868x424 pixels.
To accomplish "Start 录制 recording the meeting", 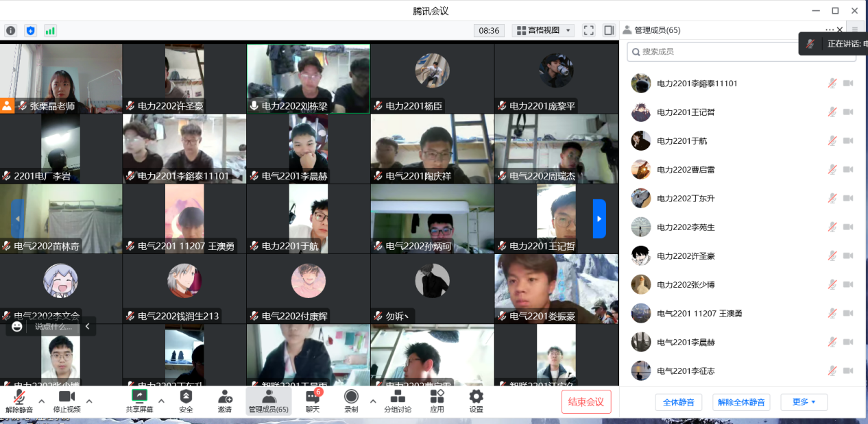I will (x=351, y=401).
